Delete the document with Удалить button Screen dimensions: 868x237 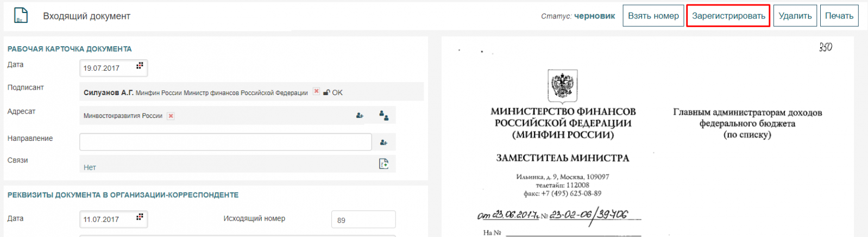click(795, 16)
